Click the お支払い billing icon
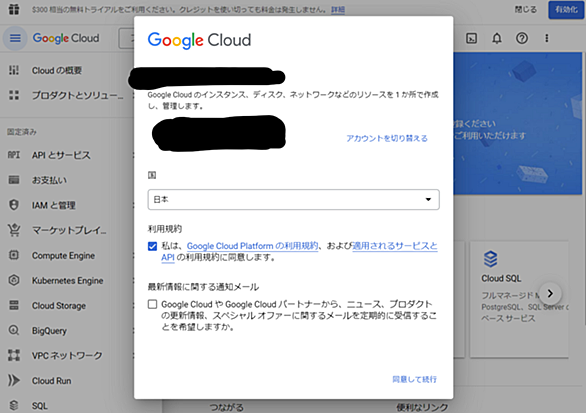Viewport: 586px width, 413px height. click(x=14, y=180)
